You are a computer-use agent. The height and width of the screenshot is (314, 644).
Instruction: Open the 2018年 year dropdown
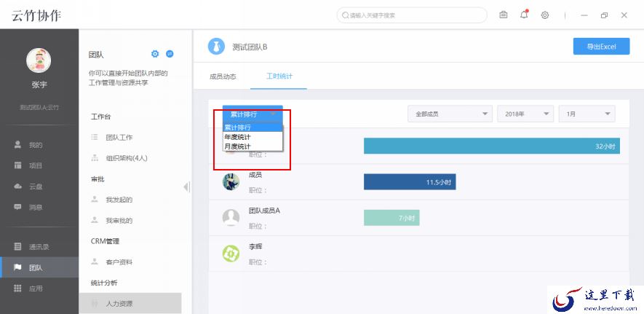coord(525,114)
